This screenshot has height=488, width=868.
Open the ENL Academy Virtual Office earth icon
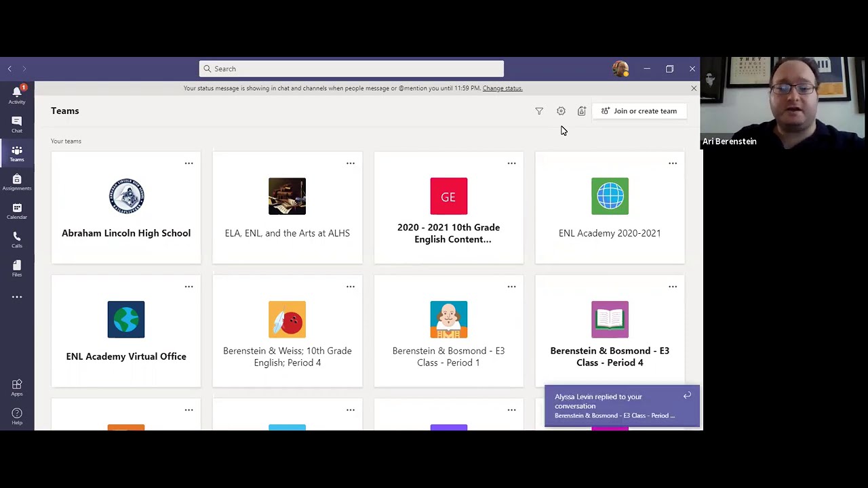pos(126,319)
